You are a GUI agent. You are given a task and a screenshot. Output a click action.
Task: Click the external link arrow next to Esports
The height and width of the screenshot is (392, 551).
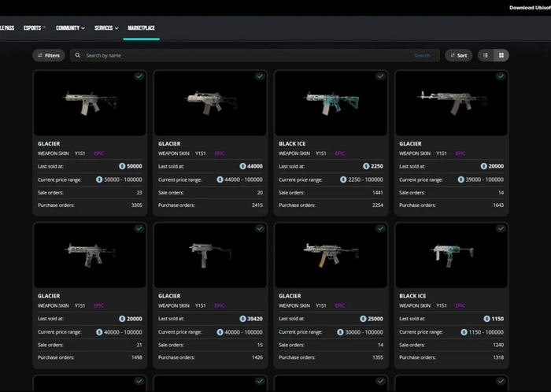44,28
